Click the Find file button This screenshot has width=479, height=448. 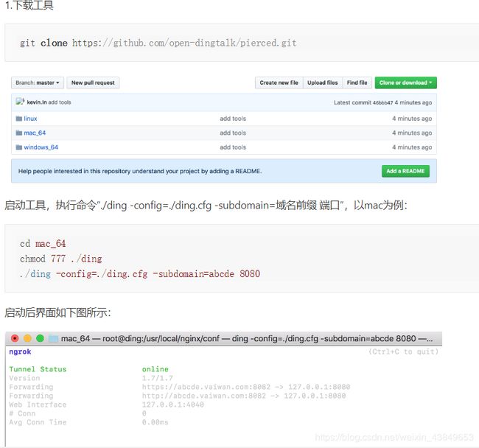coord(357,83)
